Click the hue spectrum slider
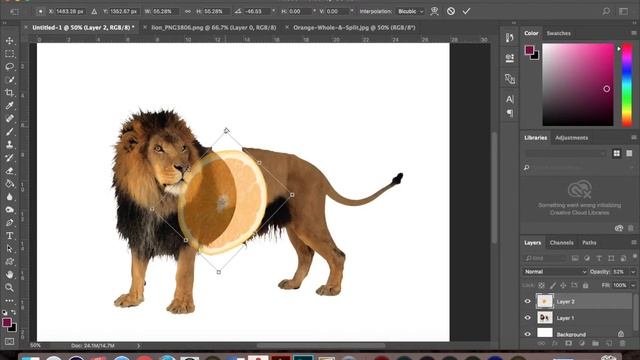Screen dimensions: 640x360 click(x=627, y=85)
